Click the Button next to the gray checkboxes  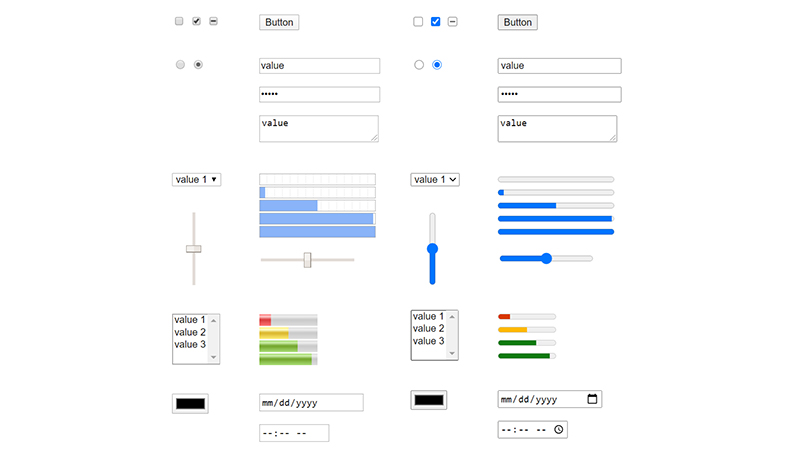click(x=279, y=22)
